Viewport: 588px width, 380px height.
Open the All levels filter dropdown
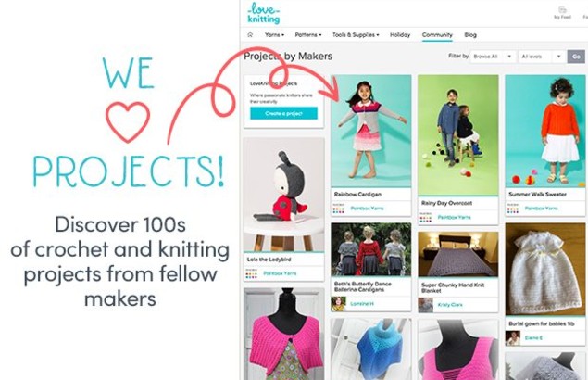click(x=542, y=57)
